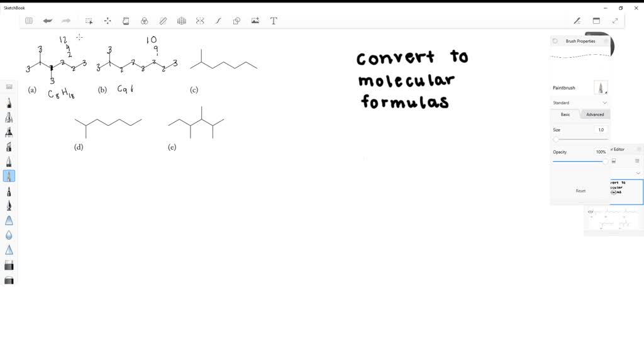
Task: Close the SketchBook window
Action: (636, 8)
